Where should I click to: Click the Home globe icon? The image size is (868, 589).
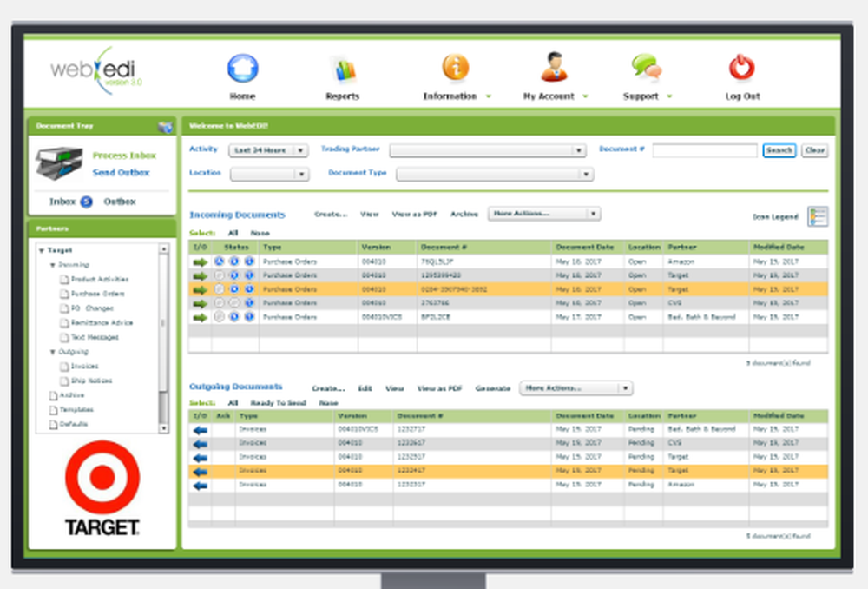point(242,68)
